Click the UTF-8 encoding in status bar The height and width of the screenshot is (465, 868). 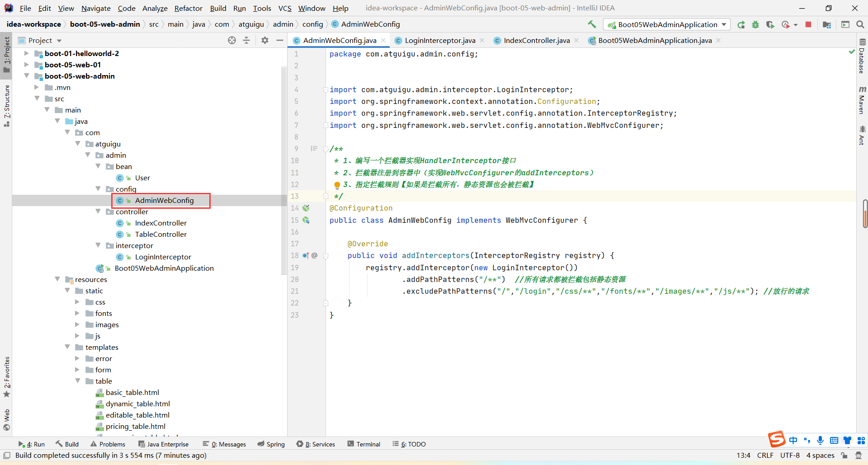point(790,456)
